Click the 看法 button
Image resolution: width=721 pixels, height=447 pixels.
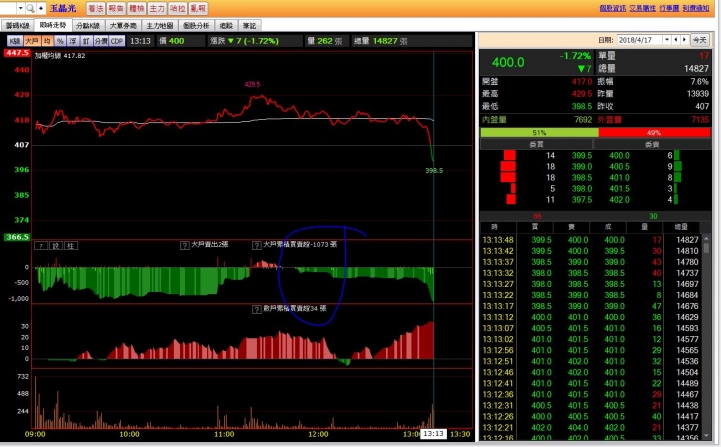[96, 8]
